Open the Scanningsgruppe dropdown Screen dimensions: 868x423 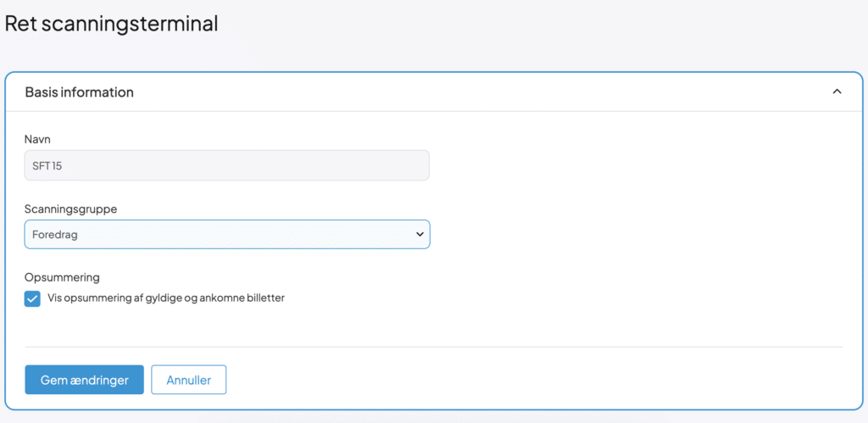(226, 234)
